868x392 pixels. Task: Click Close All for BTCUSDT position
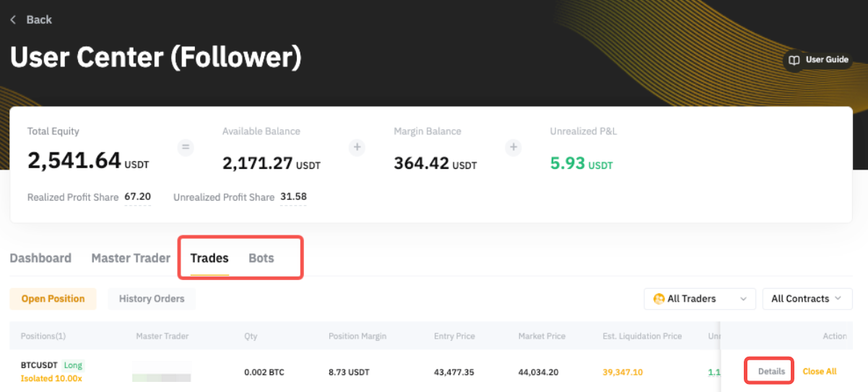click(820, 372)
